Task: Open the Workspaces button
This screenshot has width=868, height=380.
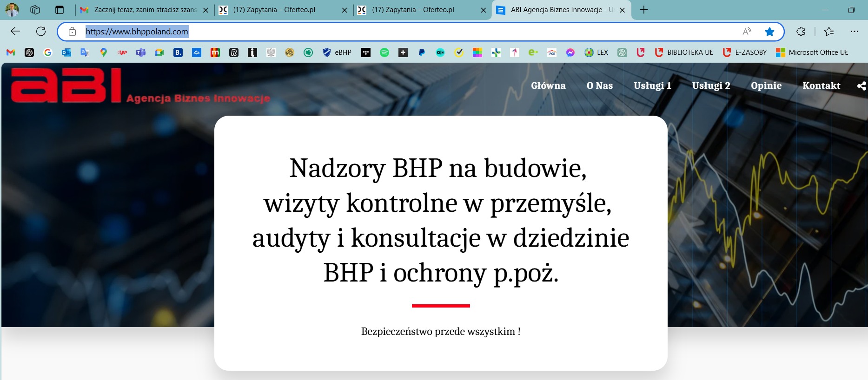Action: [35, 10]
